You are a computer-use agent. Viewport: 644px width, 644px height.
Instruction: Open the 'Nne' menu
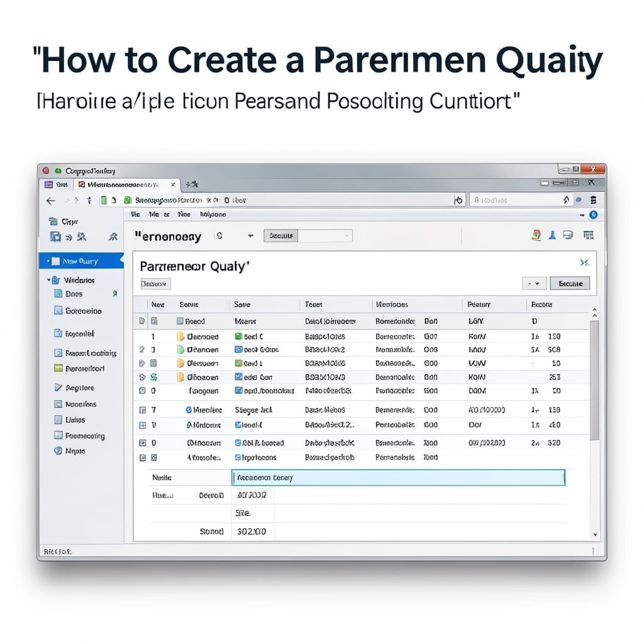click(x=184, y=214)
